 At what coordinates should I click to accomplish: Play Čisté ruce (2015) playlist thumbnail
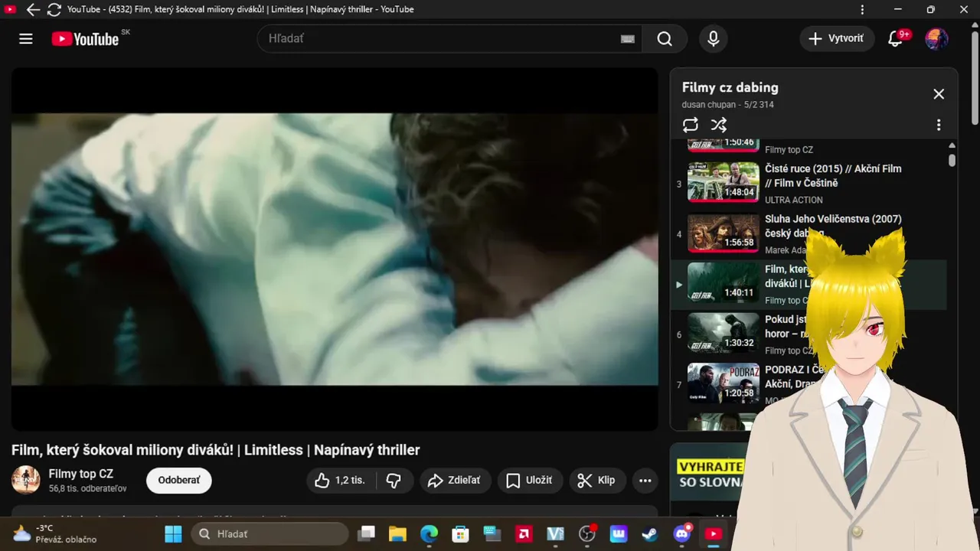tap(724, 182)
